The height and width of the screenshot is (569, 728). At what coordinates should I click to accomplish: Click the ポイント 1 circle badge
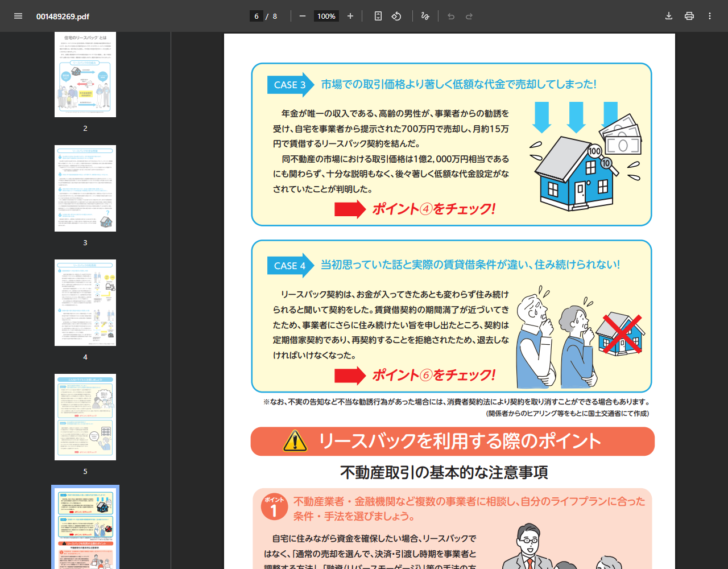point(274,507)
